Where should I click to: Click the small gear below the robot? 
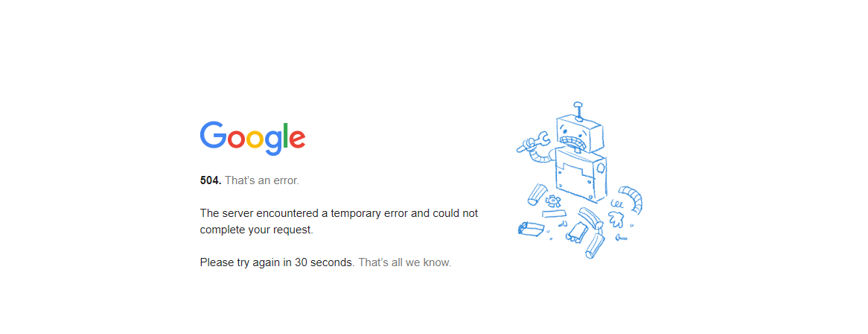pos(552,201)
